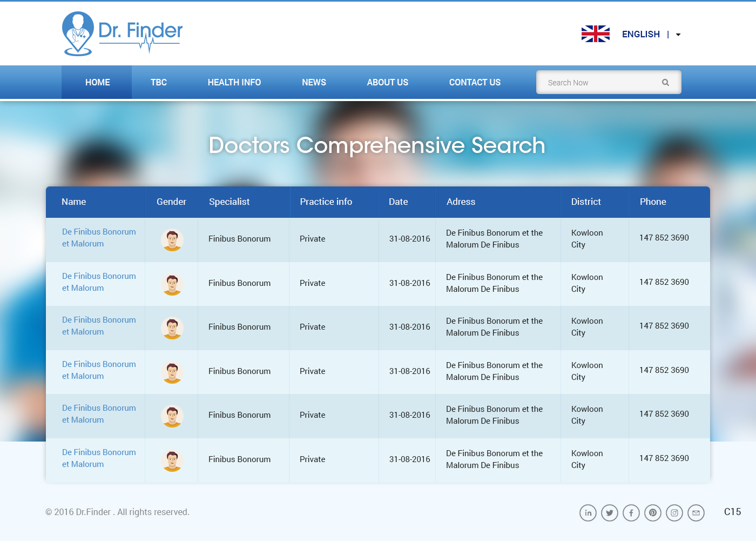Navigate to CONTACT US page

point(475,82)
